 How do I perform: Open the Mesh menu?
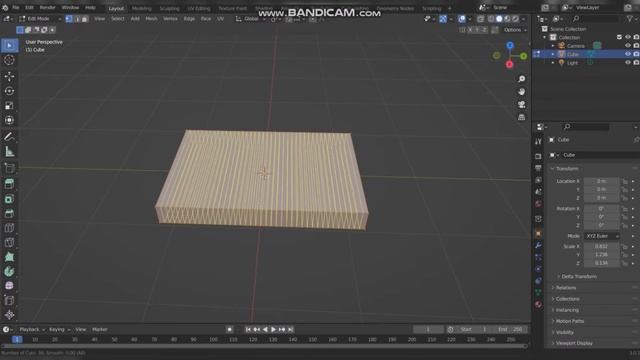tap(151, 19)
